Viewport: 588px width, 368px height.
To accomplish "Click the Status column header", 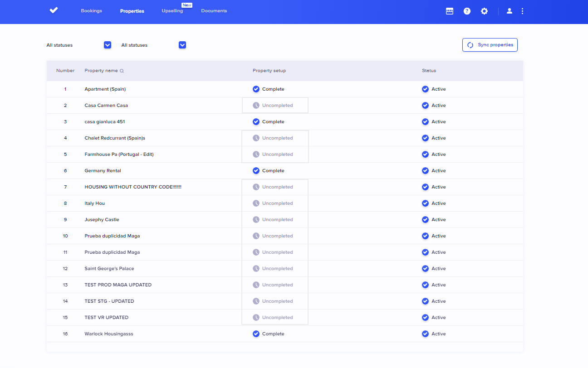I will coord(429,71).
